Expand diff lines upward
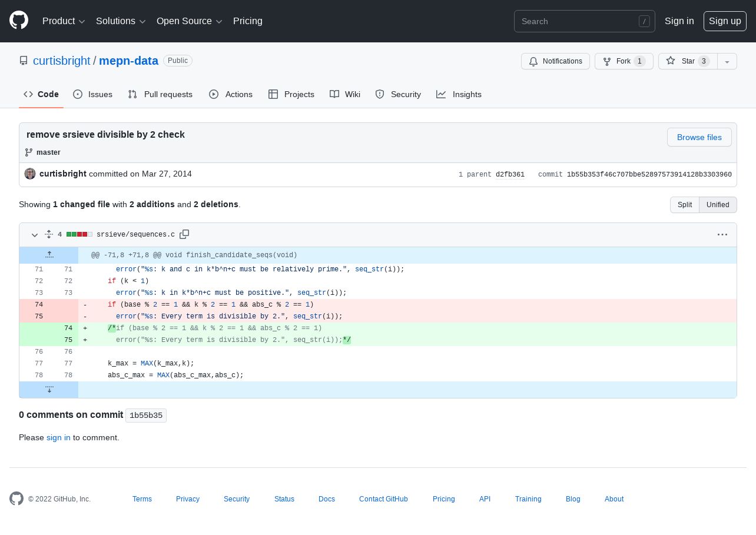The width and height of the screenshot is (756, 535). (x=49, y=255)
